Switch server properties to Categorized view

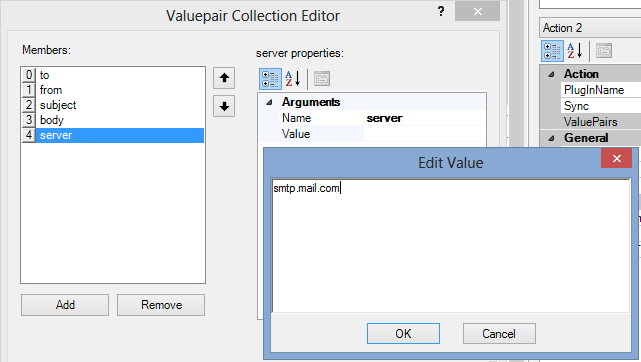coord(270,79)
